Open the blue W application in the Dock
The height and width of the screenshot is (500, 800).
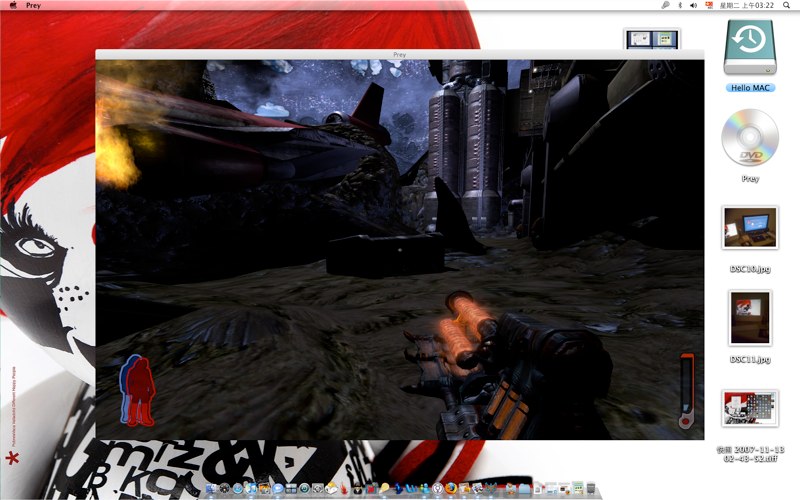pyautogui.click(x=411, y=488)
